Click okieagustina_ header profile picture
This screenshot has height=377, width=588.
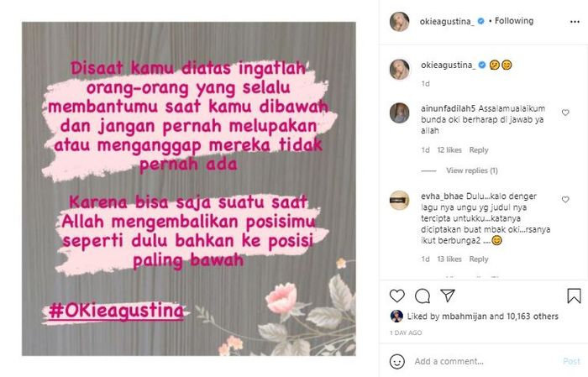pyautogui.click(x=399, y=21)
